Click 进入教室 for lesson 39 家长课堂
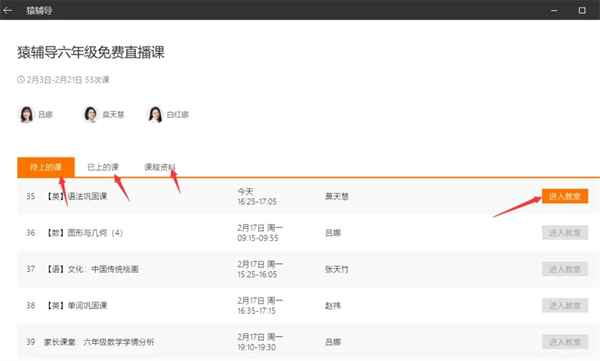600x361 pixels. tap(565, 342)
